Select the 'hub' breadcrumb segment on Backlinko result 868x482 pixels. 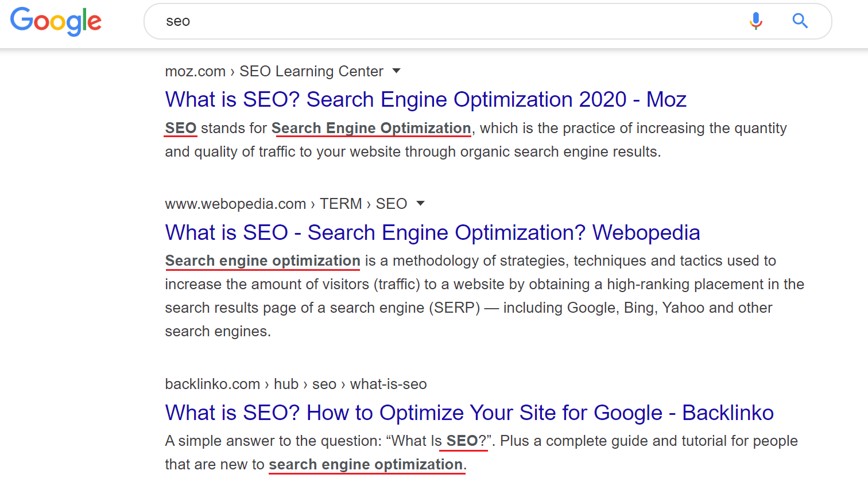point(286,384)
